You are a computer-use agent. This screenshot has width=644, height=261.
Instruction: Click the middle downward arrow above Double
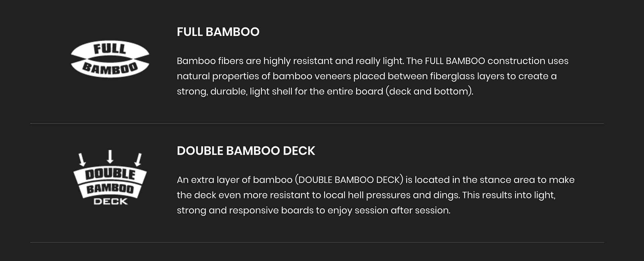click(x=110, y=157)
